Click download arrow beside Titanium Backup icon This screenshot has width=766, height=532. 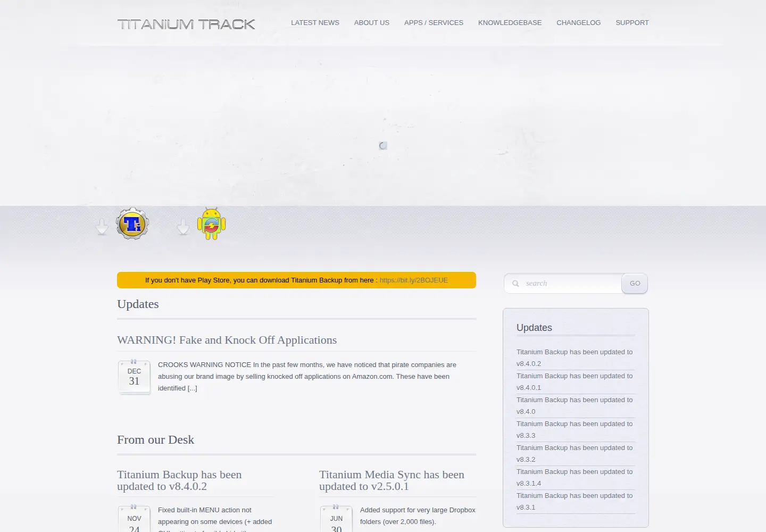(x=102, y=227)
